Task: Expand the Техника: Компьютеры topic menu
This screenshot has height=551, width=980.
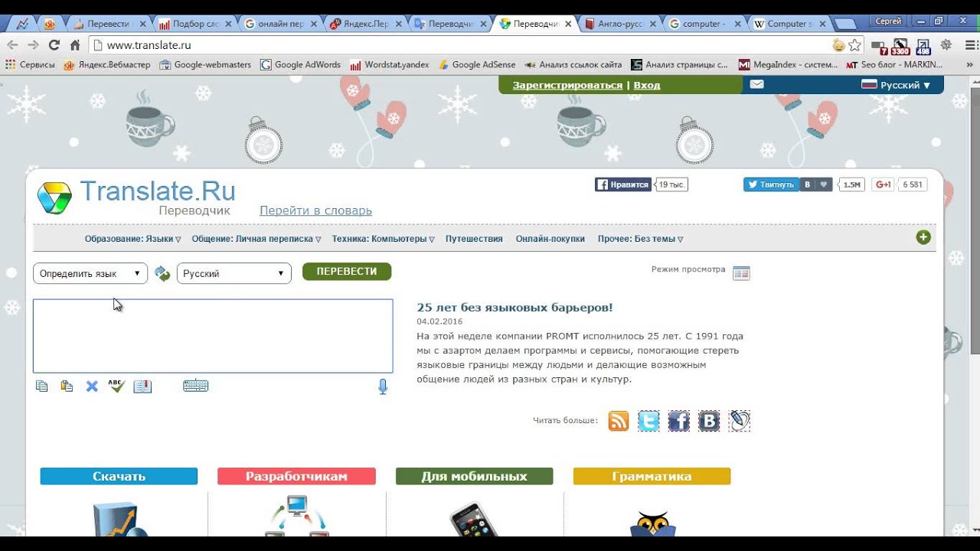Action: tap(383, 239)
